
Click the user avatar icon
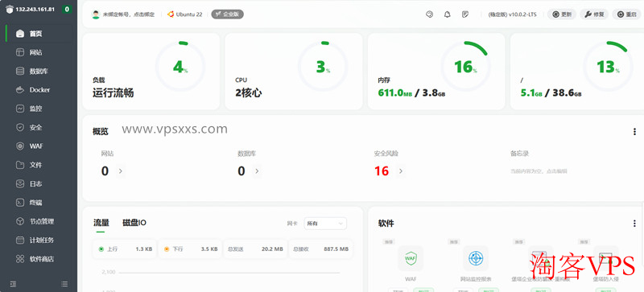[96, 14]
